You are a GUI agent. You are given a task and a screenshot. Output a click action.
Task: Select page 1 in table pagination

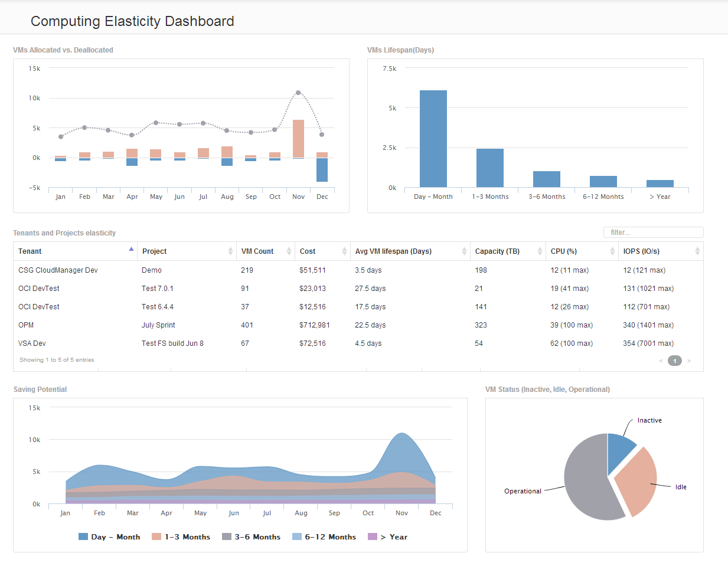(674, 361)
